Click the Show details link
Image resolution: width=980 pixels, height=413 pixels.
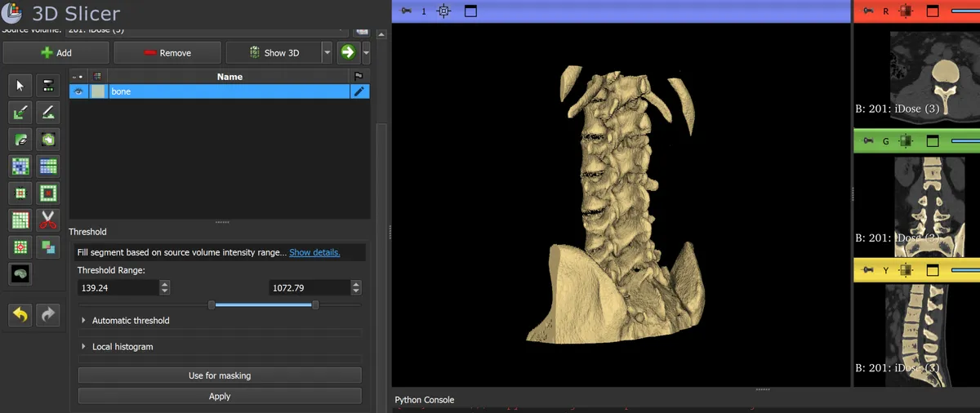[x=314, y=252]
